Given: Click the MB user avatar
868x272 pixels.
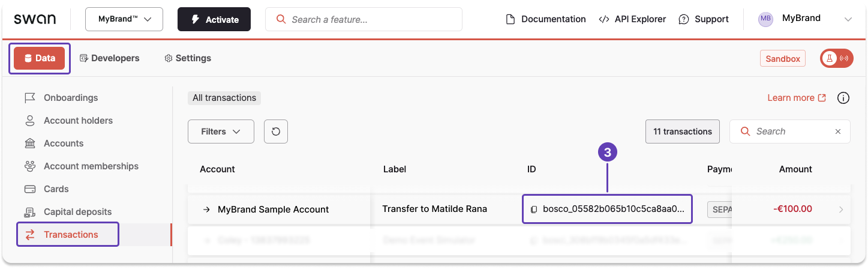Looking at the screenshot, I should [x=765, y=19].
